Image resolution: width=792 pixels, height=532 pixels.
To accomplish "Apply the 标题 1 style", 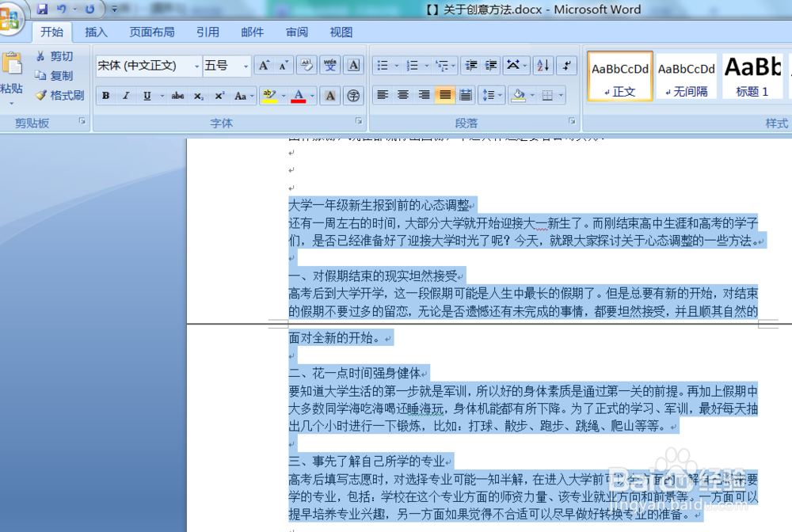I will tap(752, 75).
